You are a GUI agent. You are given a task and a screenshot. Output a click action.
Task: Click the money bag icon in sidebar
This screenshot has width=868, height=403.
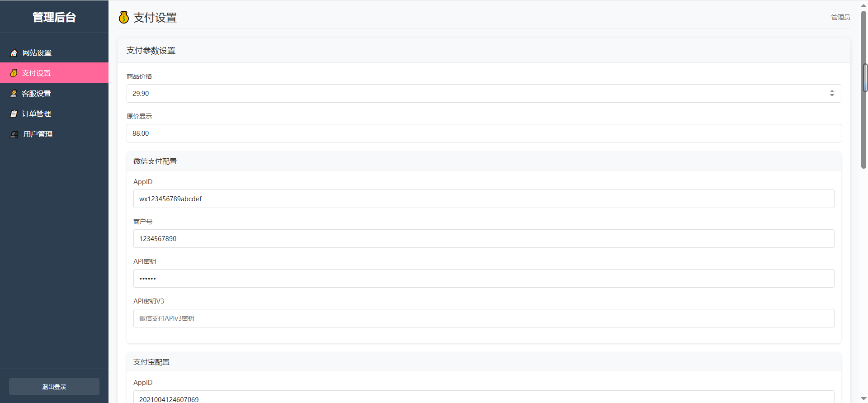[x=14, y=73]
